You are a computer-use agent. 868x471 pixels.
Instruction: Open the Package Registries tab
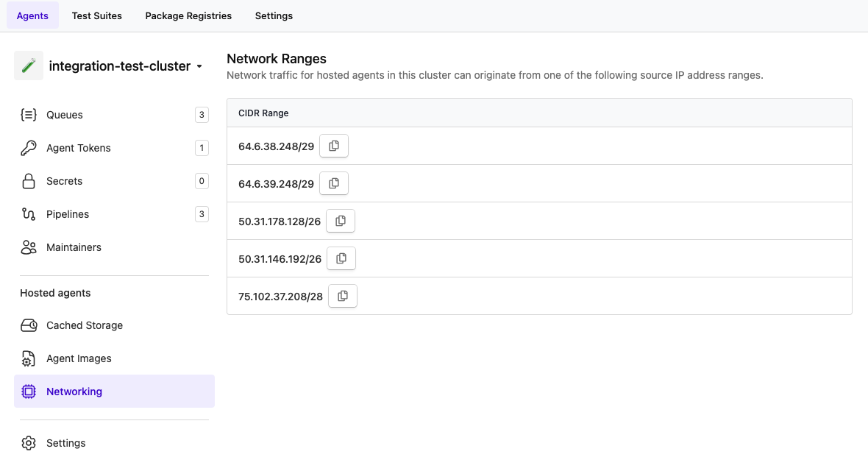(188, 15)
